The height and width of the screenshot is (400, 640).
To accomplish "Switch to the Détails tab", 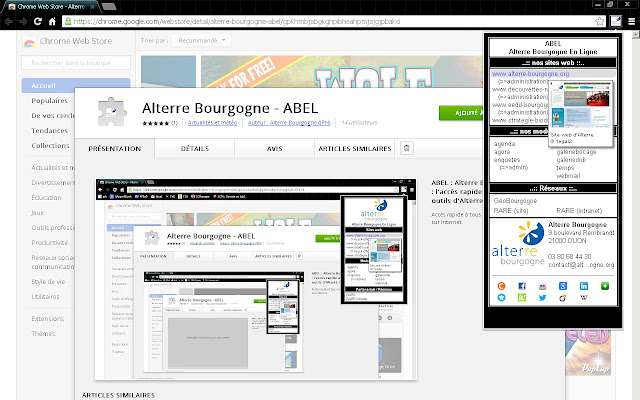I will click(195, 149).
